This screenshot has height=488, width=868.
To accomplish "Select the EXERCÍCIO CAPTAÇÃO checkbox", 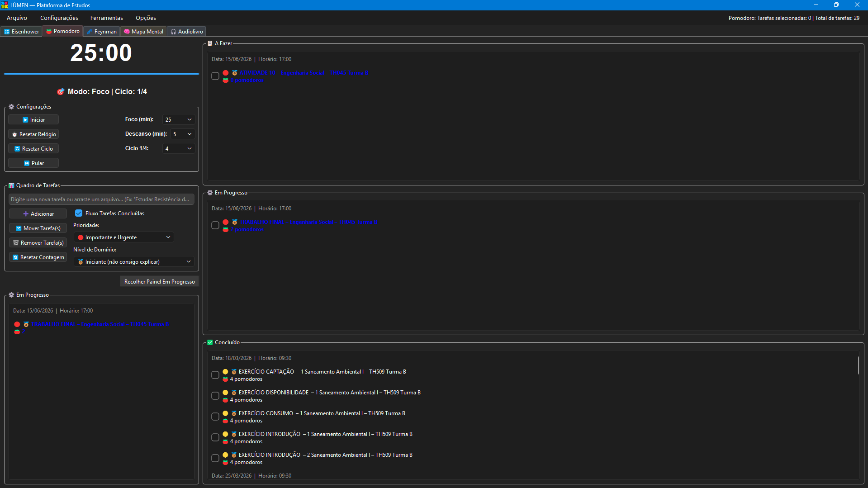I will click(x=215, y=375).
